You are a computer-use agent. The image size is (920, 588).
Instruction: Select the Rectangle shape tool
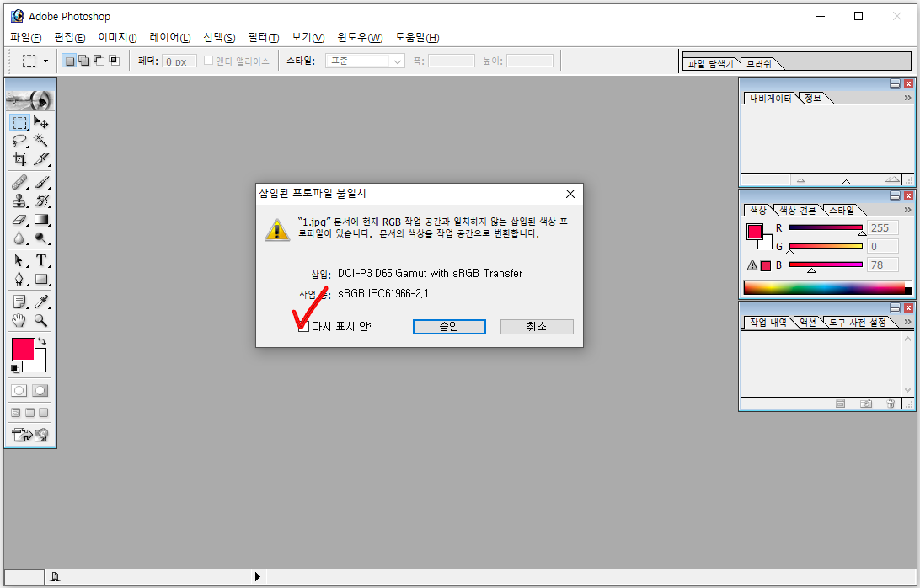point(41,279)
